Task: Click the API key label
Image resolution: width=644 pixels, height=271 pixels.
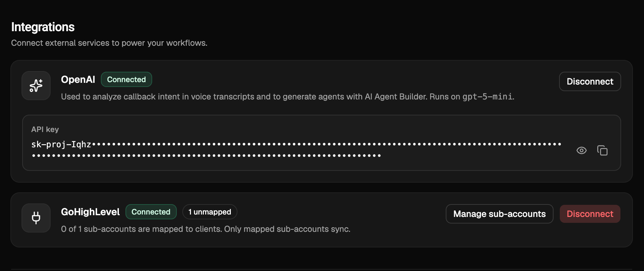Action: [45, 129]
